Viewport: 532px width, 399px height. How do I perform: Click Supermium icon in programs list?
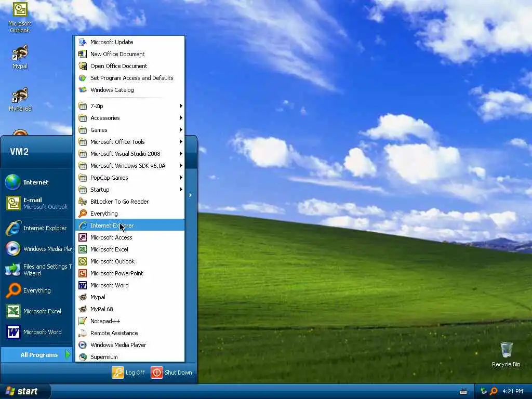83,357
